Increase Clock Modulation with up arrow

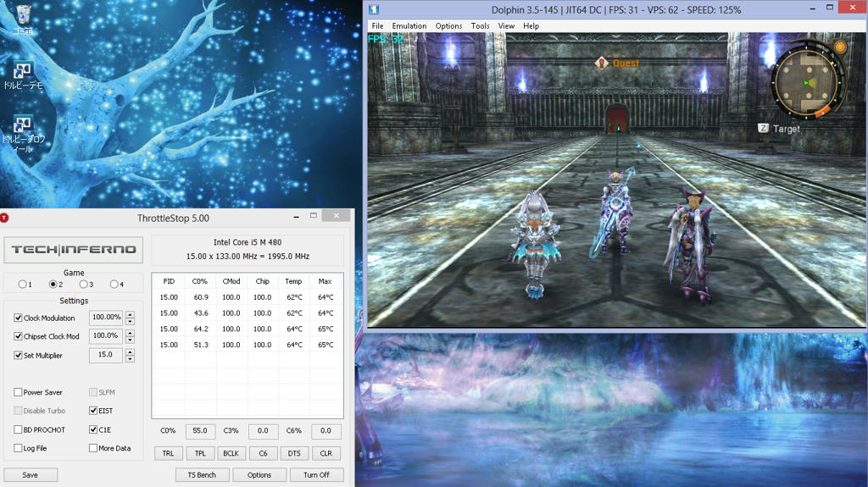(130, 315)
